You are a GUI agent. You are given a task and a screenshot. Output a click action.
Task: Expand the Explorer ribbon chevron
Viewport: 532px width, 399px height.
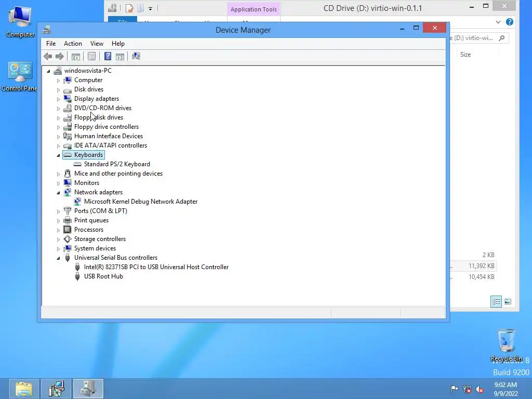pyautogui.click(x=498, y=22)
